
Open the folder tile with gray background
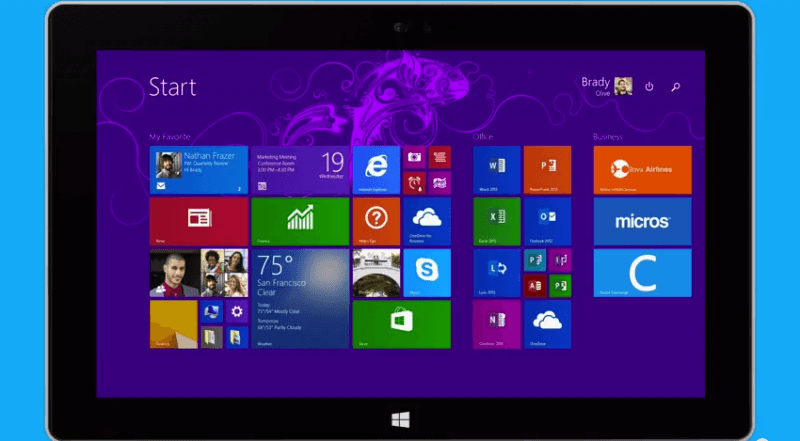[x=212, y=337]
